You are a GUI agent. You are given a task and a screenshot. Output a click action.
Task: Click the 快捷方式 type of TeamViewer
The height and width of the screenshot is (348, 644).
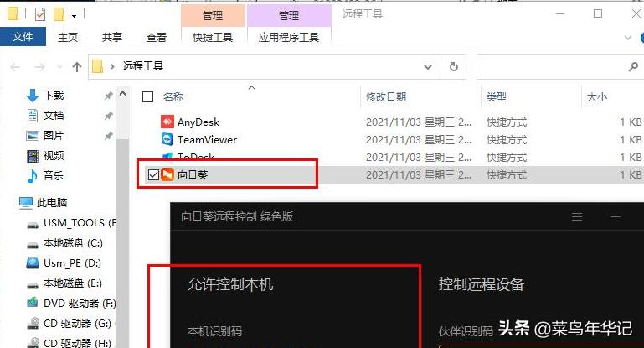pyautogui.click(x=507, y=140)
